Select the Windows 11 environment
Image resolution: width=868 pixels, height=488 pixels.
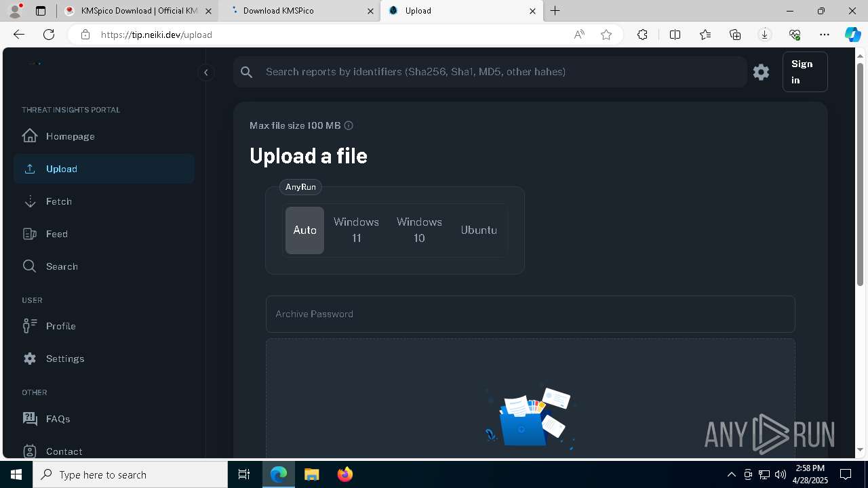click(356, 230)
